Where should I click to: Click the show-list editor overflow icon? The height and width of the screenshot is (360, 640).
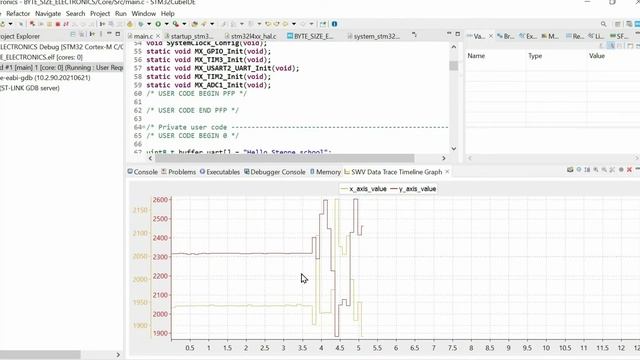pos(414,35)
